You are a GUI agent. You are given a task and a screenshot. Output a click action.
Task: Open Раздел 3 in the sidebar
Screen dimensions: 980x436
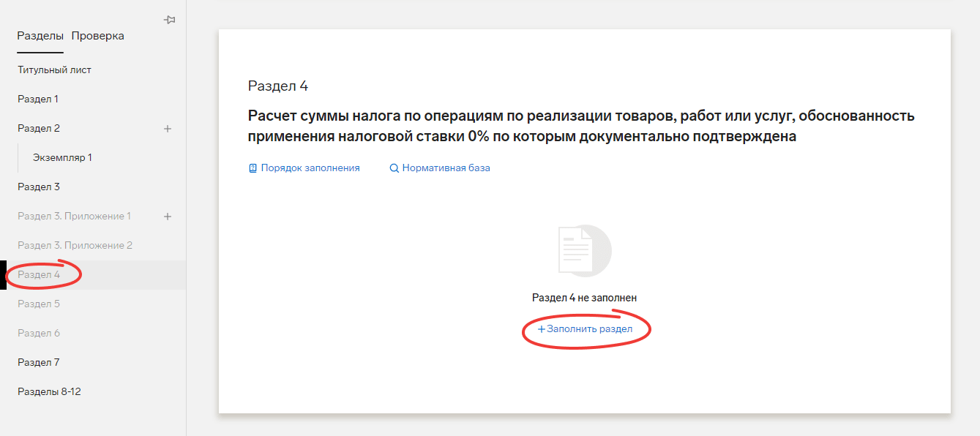pos(39,187)
